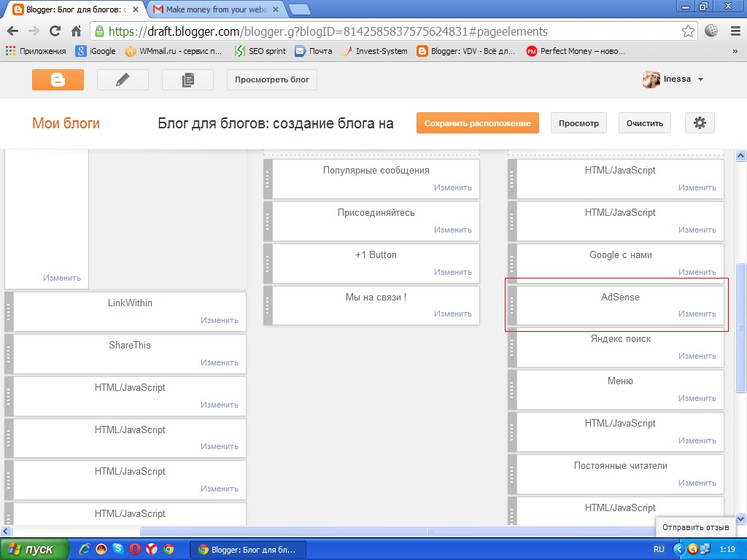
Task: Launch Skype from quick launch
Action: click(117, 549)
